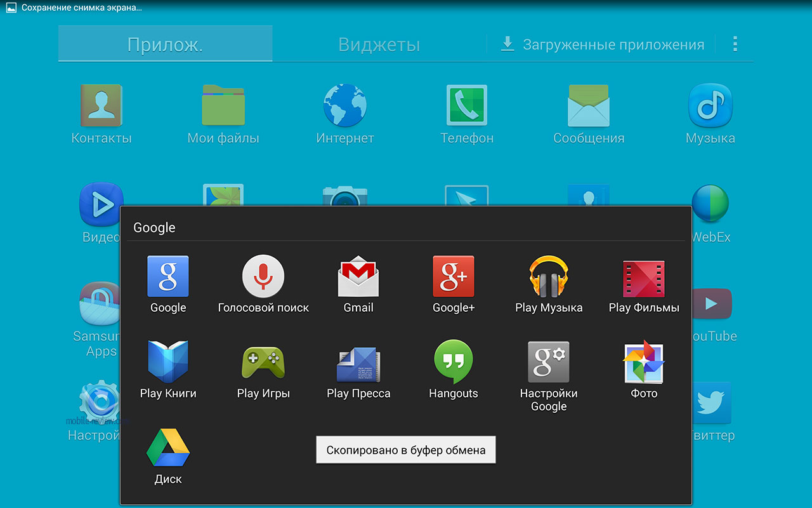This screenshot has height=508, width=812.
Task: Show Загруженные приложения downloaded apps
Action: click(602, 44)
